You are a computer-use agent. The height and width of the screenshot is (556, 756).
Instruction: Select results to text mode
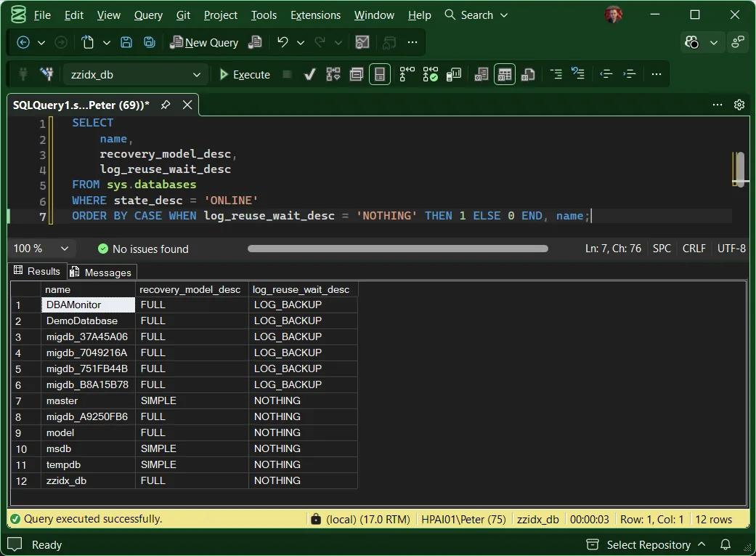[481, 74]
